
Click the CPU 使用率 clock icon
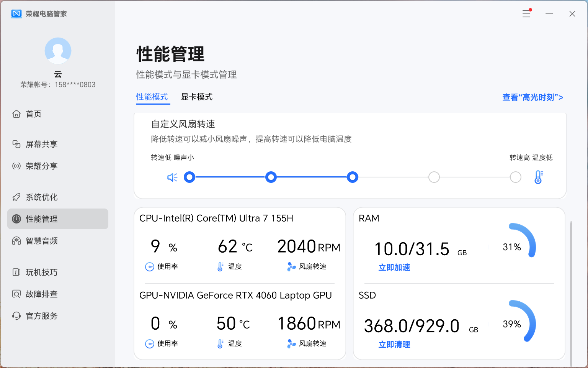150,267
